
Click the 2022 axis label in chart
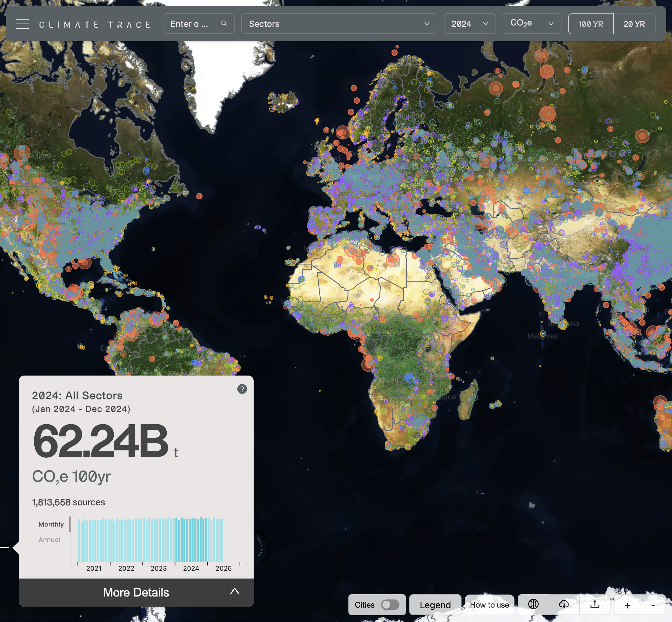click(126, 568)
